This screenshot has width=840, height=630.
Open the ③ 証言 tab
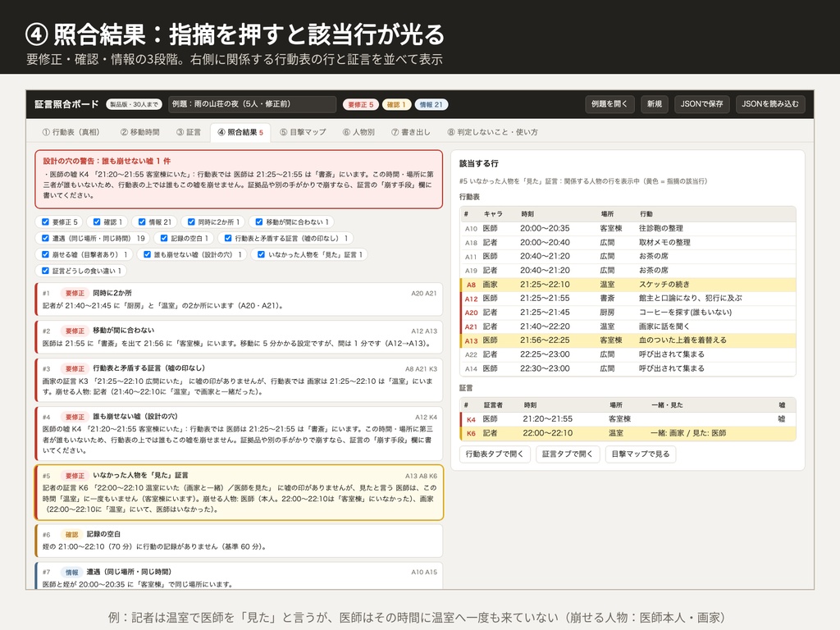(189, 132)
